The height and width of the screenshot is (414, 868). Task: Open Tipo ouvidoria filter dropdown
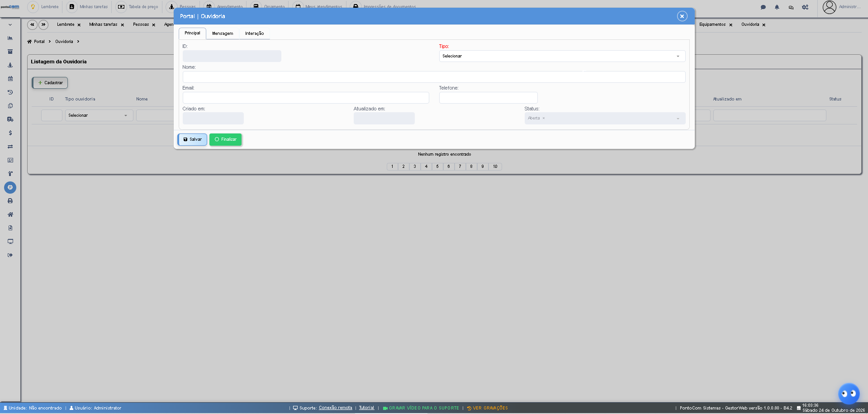pyautogui.click(x=99, y=115)
